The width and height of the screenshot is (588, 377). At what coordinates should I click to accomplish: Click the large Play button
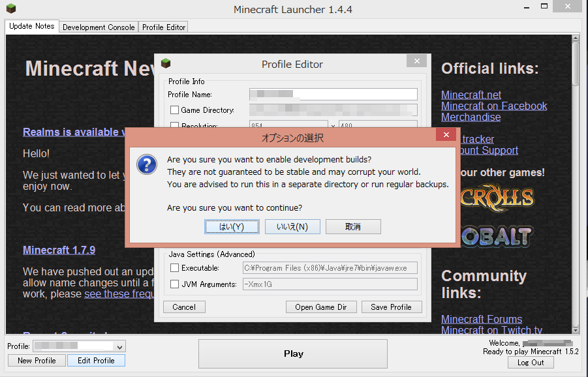(293, 354)
